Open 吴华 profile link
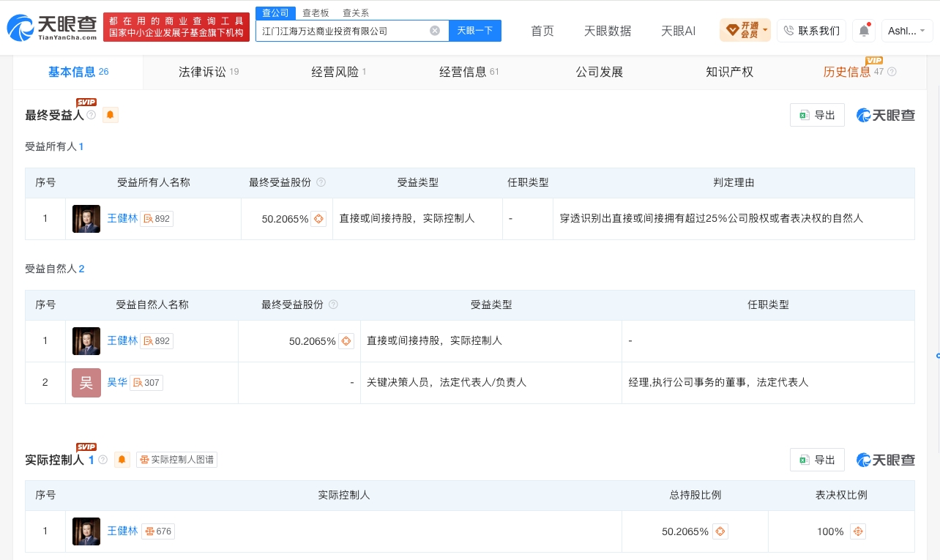Image resolution: width=940 pixels, height=560 pixels. tap(117, 382)
